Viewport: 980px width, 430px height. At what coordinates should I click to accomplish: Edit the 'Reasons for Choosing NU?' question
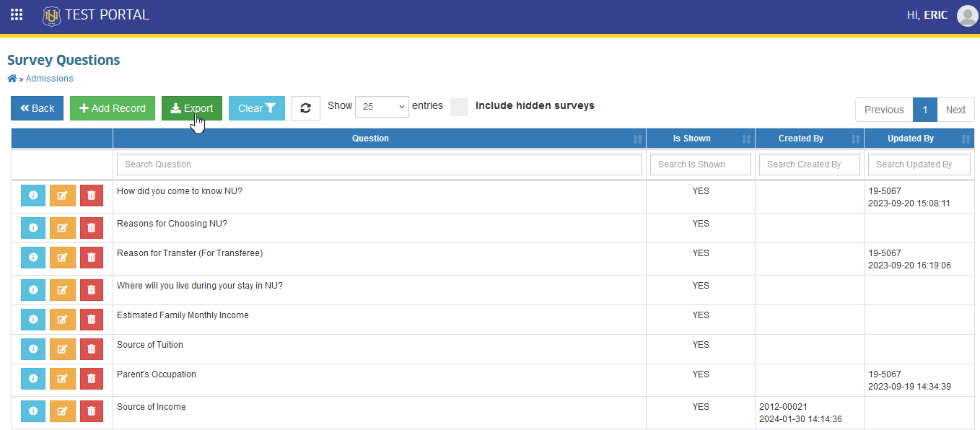click(62, 228)
